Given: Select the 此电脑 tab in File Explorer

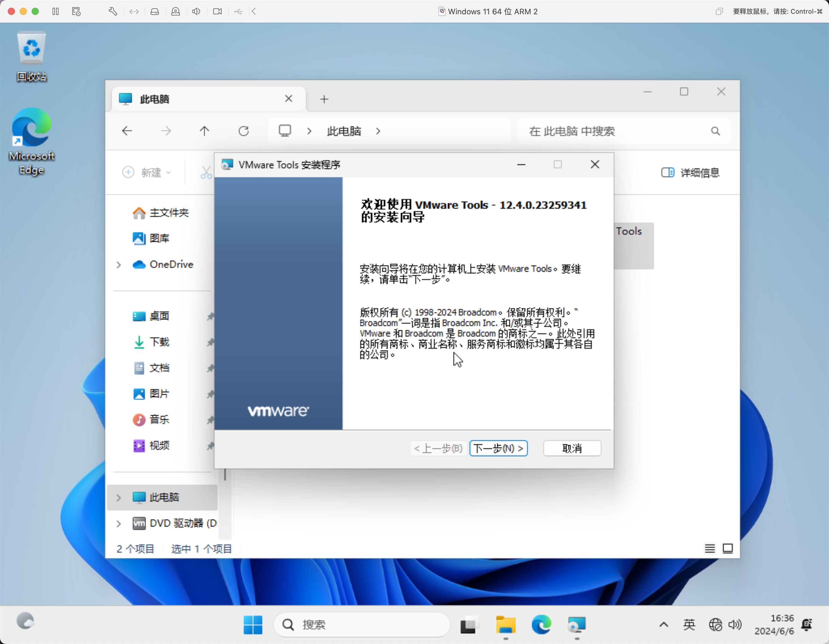Looking at the screenshot, I should [x=209, y=99].
